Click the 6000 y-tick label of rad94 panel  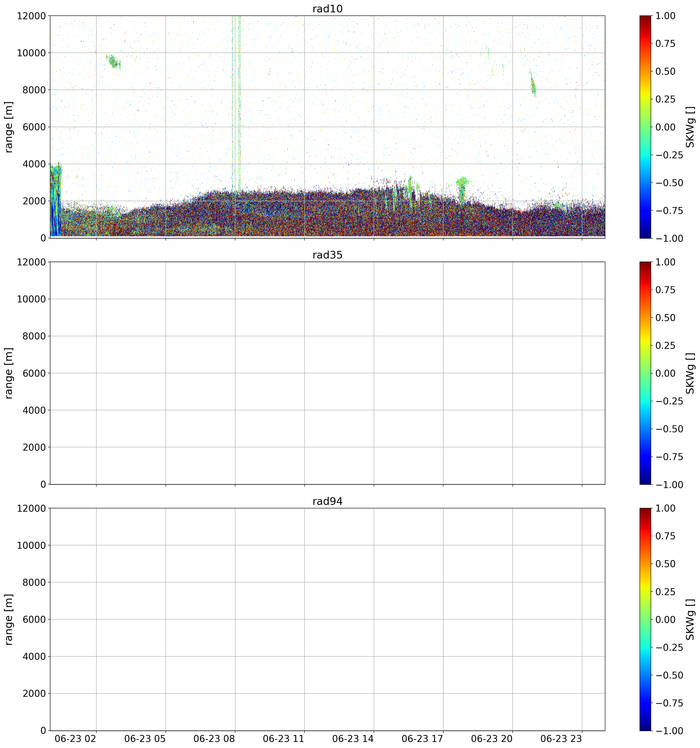tap(34, 620)
